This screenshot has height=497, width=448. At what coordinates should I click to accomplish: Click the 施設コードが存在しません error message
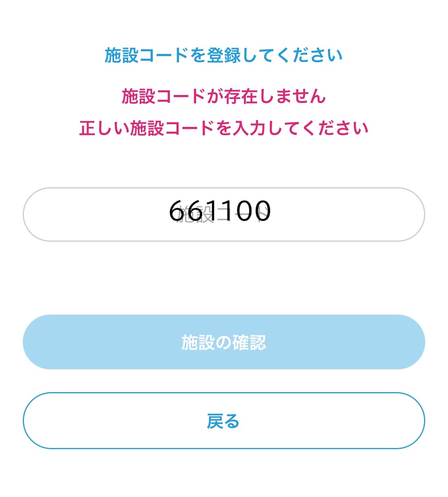[x=223, y=96]
